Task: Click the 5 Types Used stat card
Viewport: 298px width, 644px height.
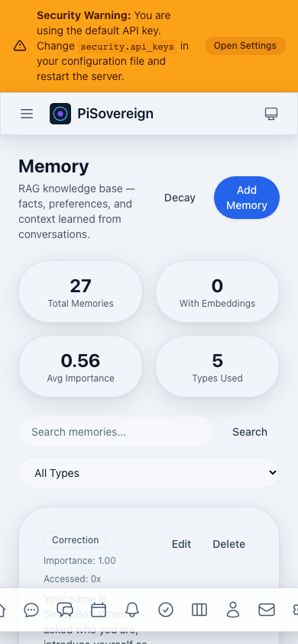Action: 217,366
